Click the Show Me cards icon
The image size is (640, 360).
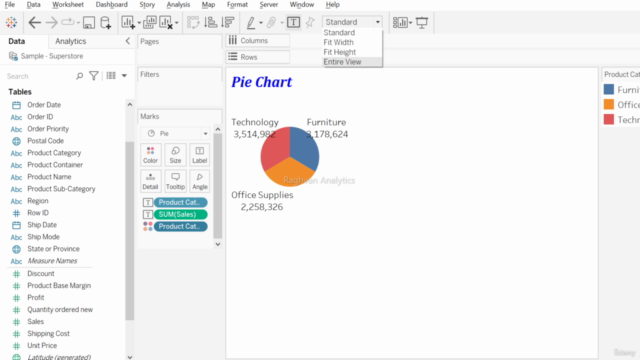(x=400, y=22)
